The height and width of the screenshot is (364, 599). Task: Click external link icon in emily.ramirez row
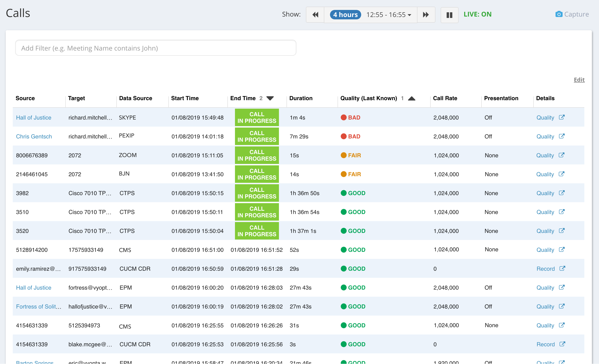(562, 268)
